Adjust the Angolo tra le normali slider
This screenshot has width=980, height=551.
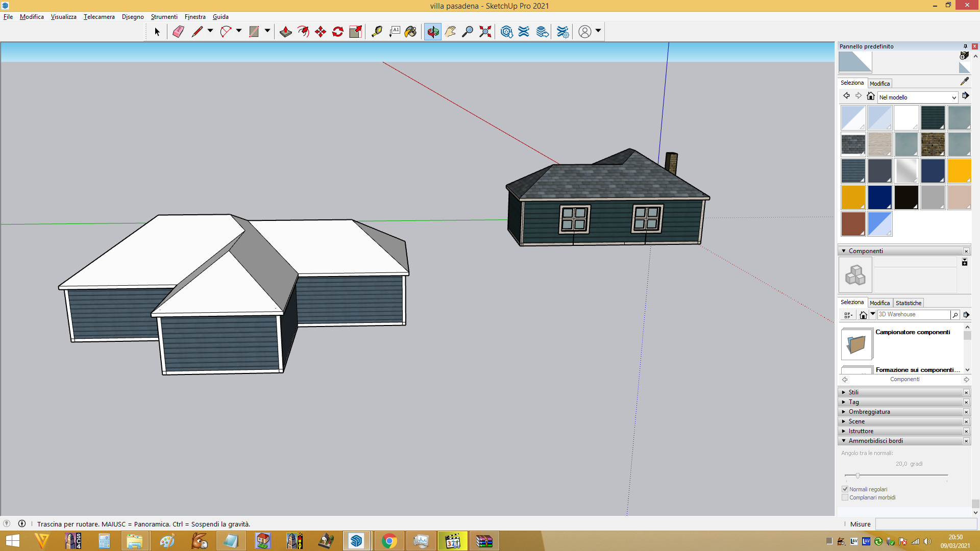[857, 475]
